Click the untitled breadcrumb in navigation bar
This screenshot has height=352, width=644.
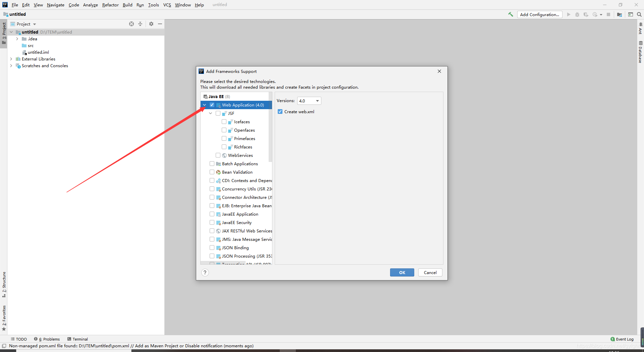(x=14, y=14)
